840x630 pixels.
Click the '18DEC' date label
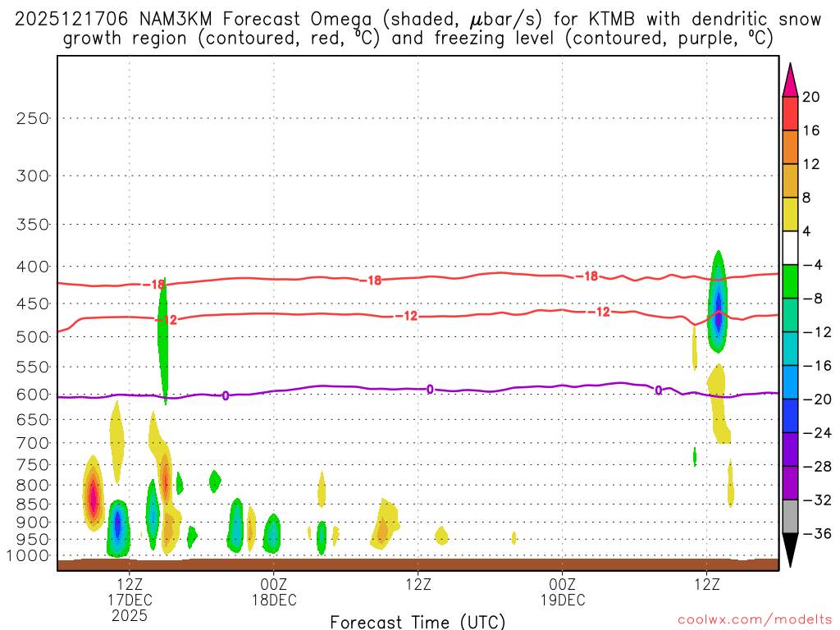274,600
